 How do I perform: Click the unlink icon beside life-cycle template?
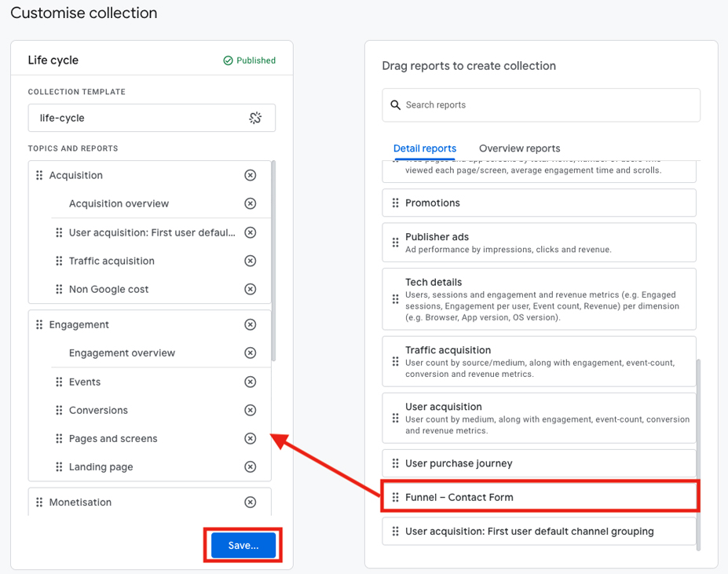(x=255, y=118)
